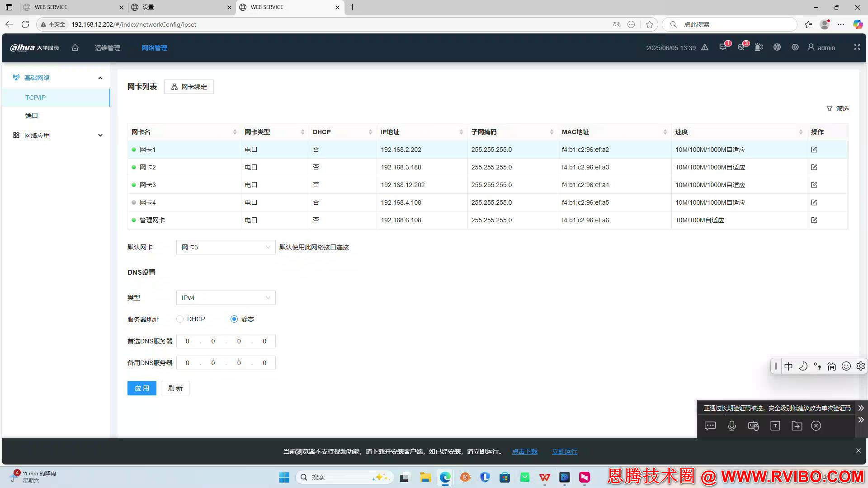The height and width of the screenshot is (488, 868).
Task: Enable microphone in remote control panel
Action: (732, 426)
